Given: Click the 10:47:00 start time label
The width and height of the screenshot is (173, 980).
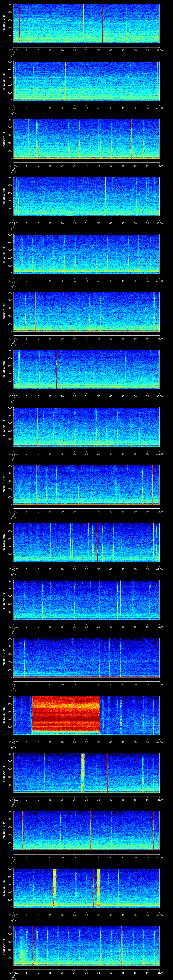Looking at the screenshot, I should 13,973.
